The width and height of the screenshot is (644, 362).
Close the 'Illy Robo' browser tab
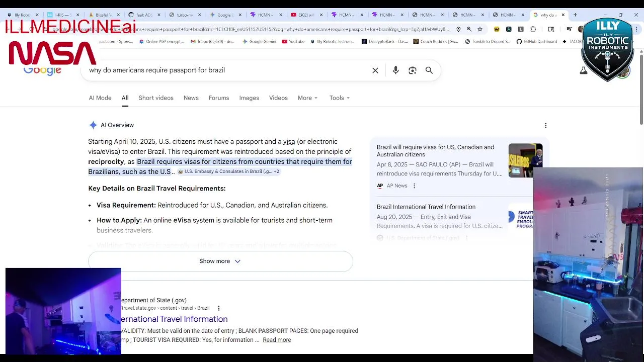pyautogui.click(x=37, y=15)
